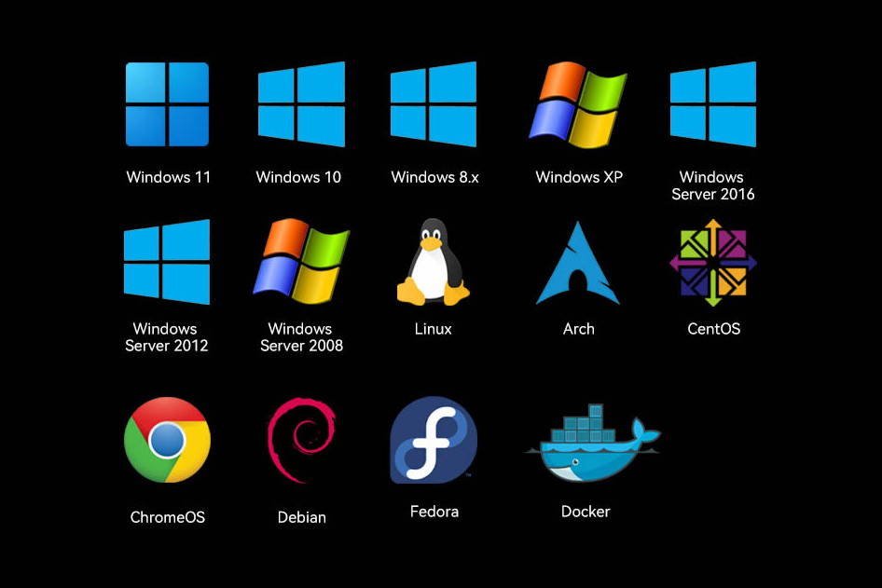The image size is (882, 588).
Task: Select the Windows 11 logo icon
Action: 167,104
